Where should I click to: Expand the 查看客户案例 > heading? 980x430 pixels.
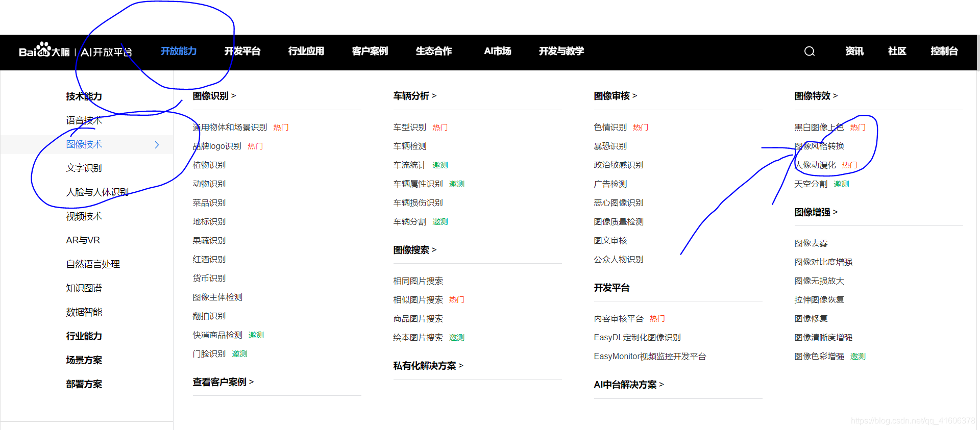223,382
